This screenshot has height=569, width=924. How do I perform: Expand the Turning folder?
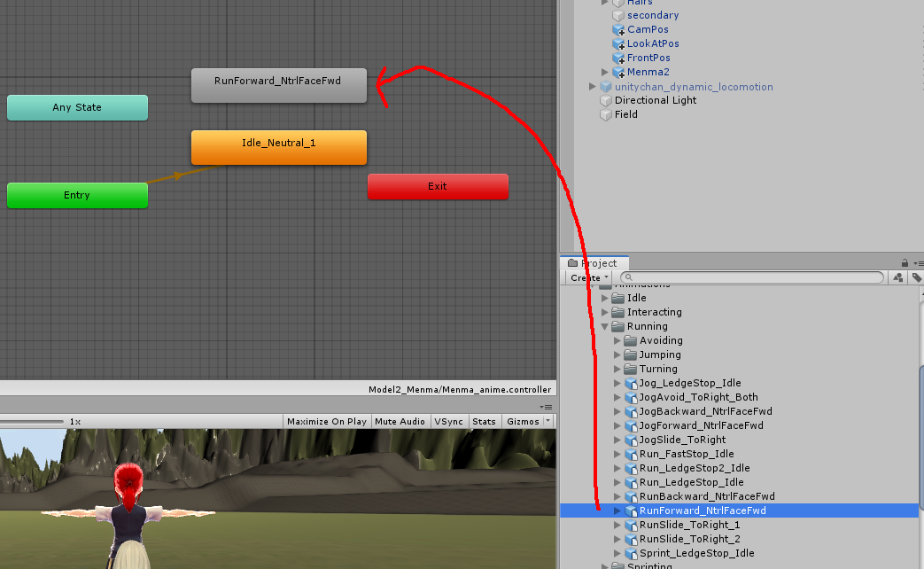617,369
